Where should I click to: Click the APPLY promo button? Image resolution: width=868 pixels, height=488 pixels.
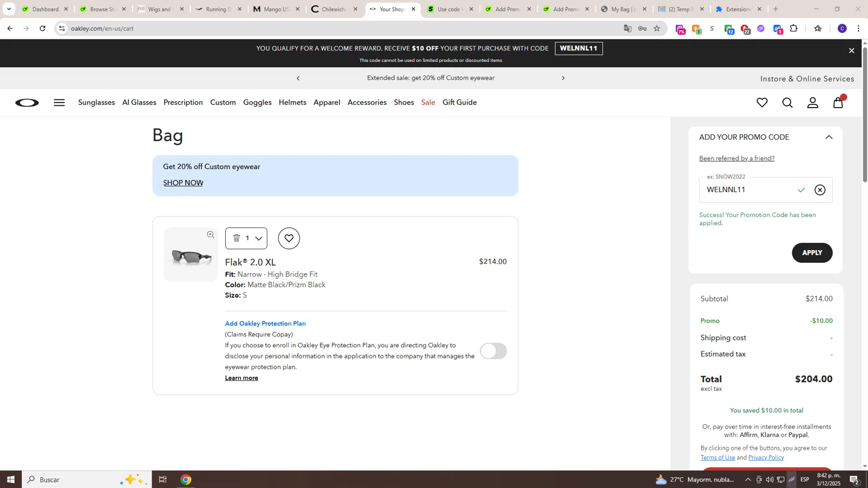[x=812, y=253]
